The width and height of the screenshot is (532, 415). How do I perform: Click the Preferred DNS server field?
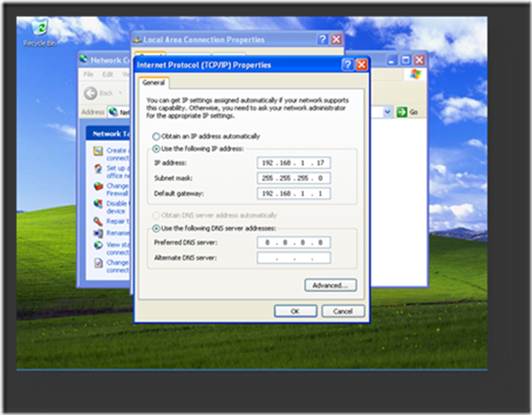coord(294,243)
